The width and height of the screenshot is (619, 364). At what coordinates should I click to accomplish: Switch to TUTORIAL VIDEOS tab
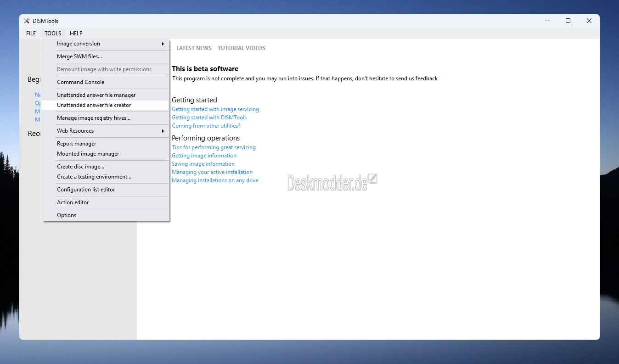[242, 48]
